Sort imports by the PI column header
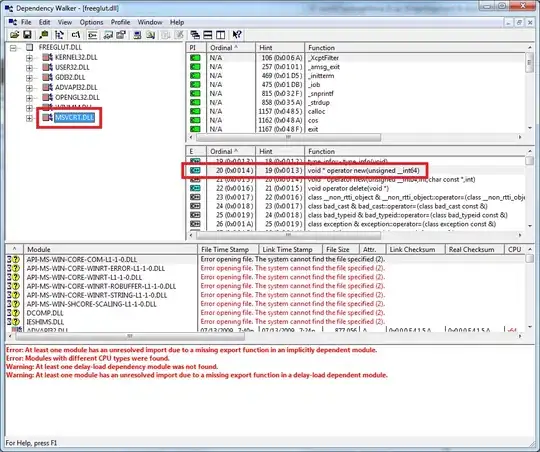This screenshot has height=452, width=540. point(196,48)
